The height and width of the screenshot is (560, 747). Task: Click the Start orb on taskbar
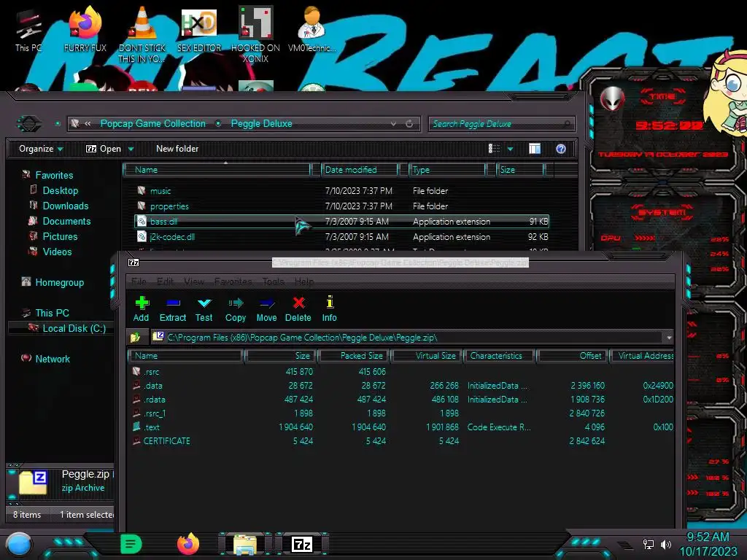(x=18, y=545)
